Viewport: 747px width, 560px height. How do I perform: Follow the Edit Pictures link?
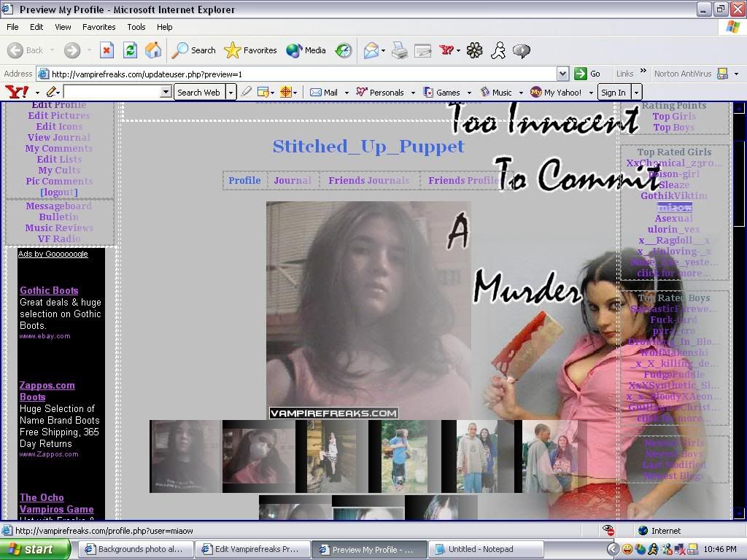pos(59,115)
